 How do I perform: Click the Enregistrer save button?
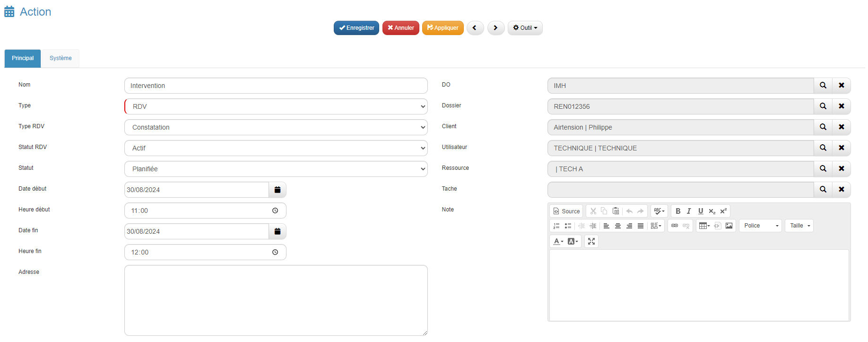click(x=356, y=28)
